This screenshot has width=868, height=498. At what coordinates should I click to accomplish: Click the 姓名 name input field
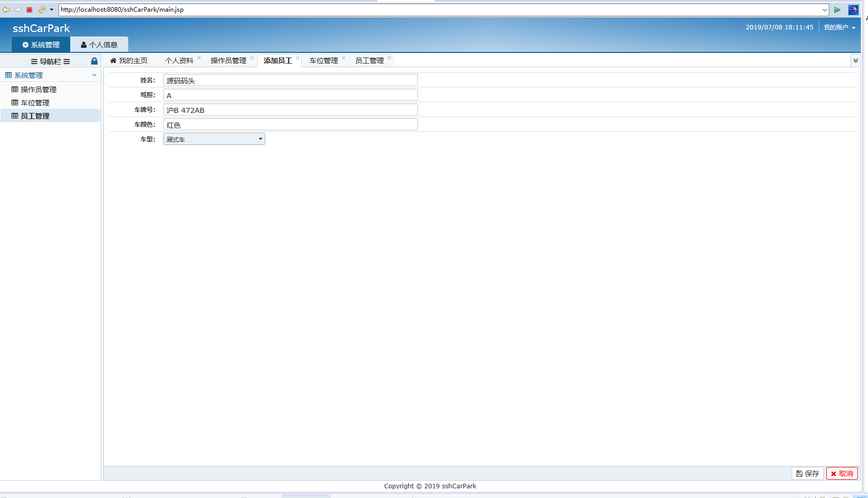291,80
